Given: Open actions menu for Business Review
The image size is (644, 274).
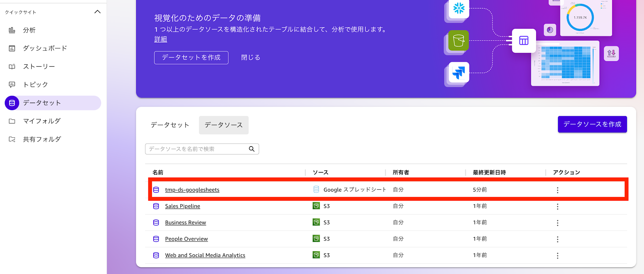Looking at the screenshot, I should coord(557,223).
